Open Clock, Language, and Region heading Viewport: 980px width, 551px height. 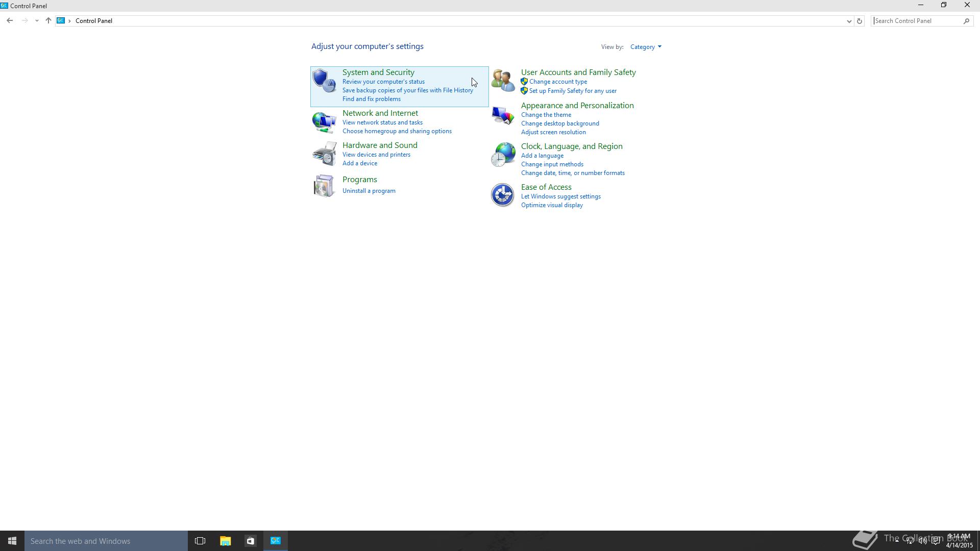(x=572, y=146)
